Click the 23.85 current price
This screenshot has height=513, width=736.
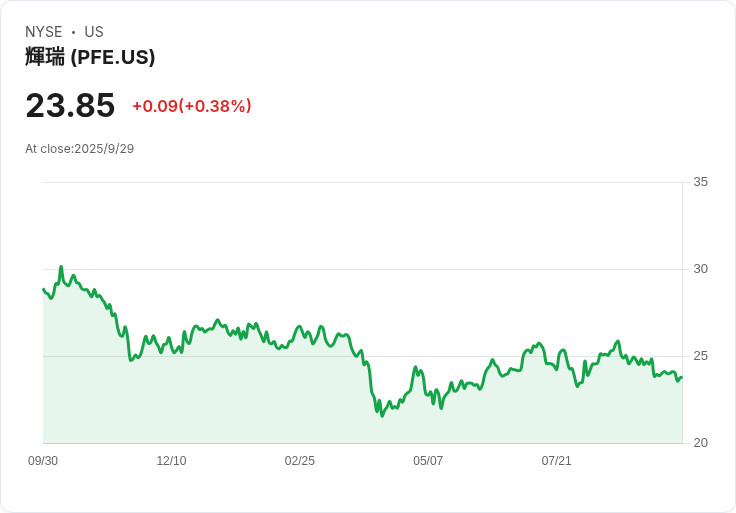pyautogui.click(x=70, y=105)
